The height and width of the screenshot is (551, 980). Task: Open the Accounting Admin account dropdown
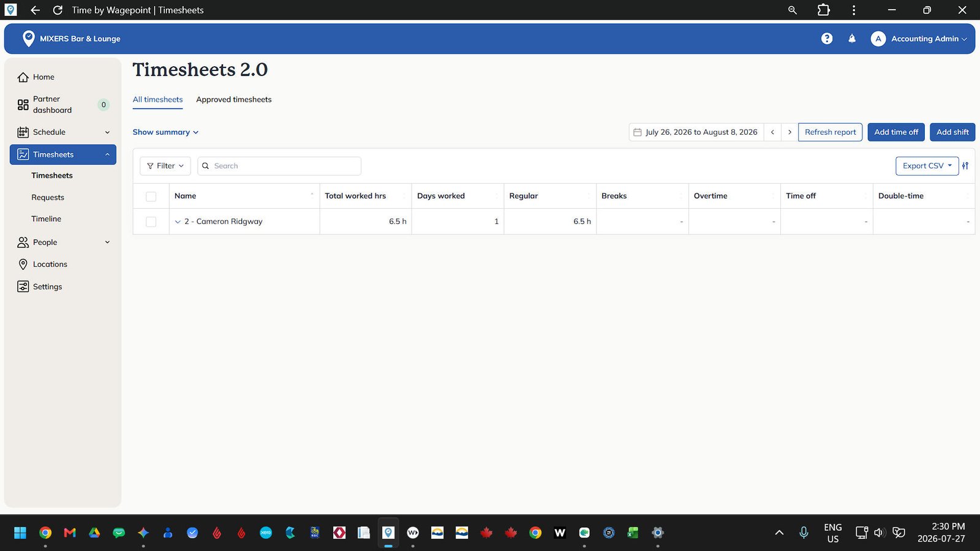(x=929, y=39)
